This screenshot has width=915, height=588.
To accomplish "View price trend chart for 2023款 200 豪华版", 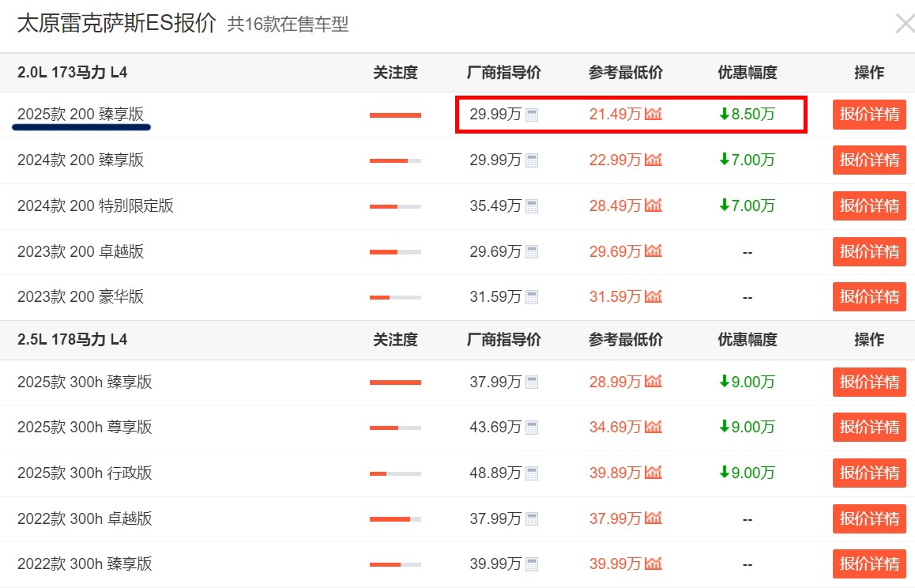I will point(653,296).
